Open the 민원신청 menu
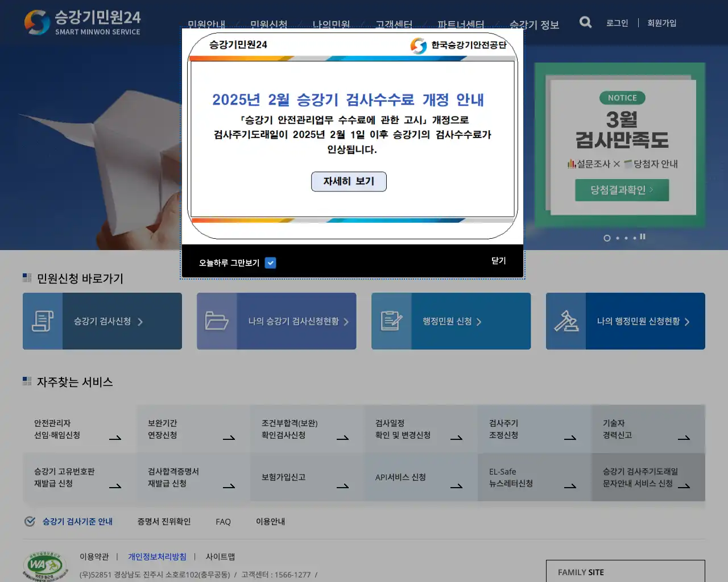Screen dimensions: 728x582 point(268,24)
